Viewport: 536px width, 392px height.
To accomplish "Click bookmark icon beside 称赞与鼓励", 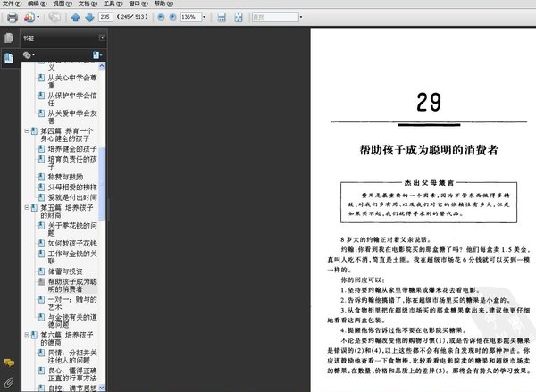I will pyautogui.click(x=41, y=177).
